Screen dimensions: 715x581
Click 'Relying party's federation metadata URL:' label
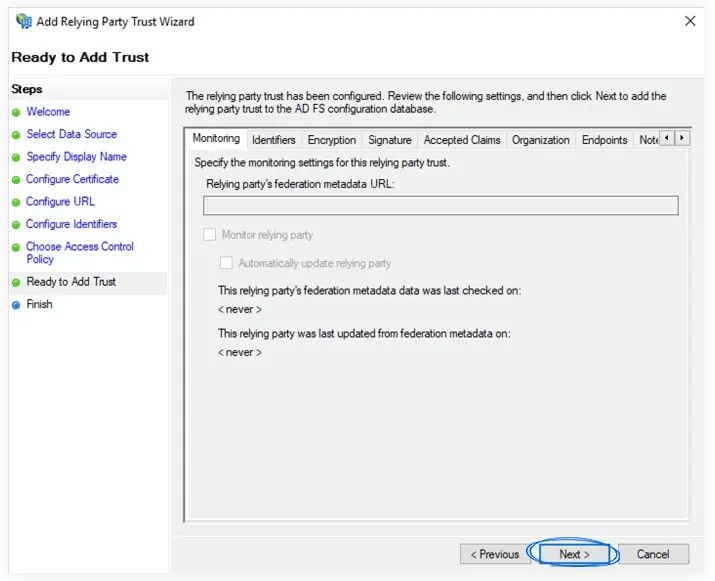coord(300,184)
